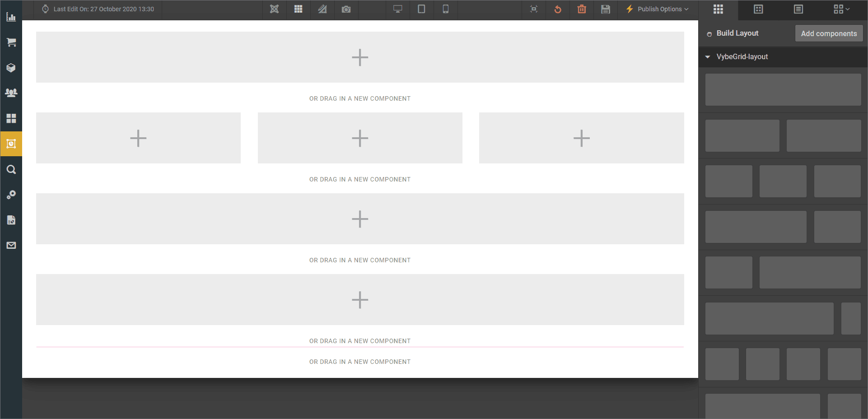This screenshot has height=419, width=868.
Task: Open the users section in the sidebar
Action: click(11, 93)
